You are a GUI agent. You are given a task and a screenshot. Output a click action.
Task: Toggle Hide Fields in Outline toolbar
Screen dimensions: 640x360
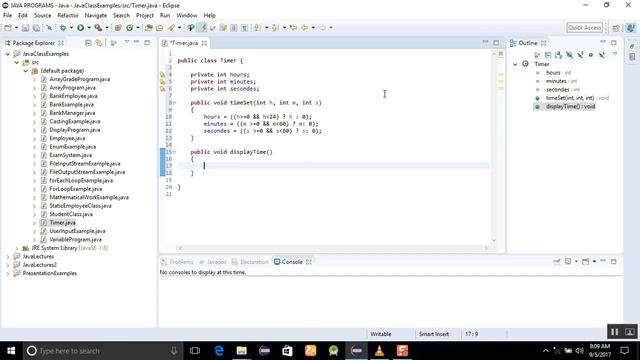569,55
